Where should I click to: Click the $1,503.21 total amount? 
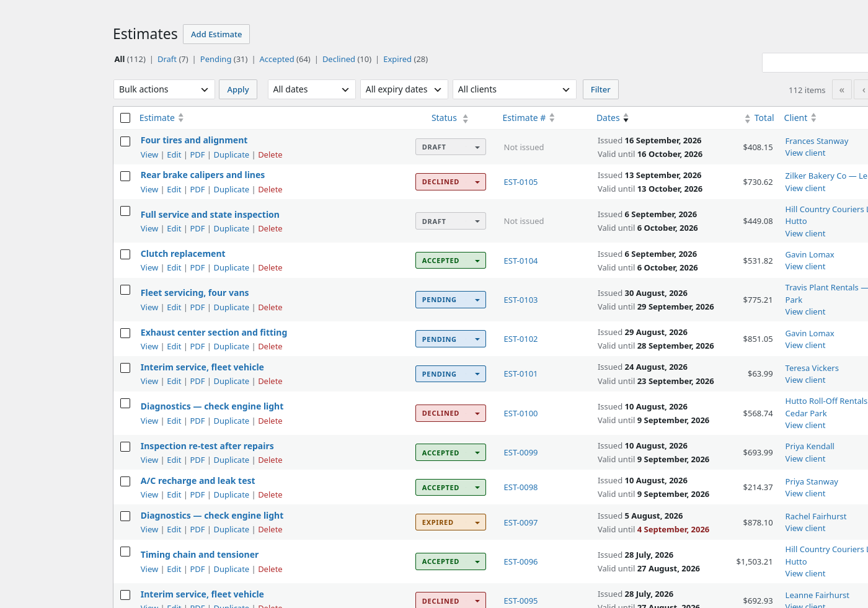[755, 562]
